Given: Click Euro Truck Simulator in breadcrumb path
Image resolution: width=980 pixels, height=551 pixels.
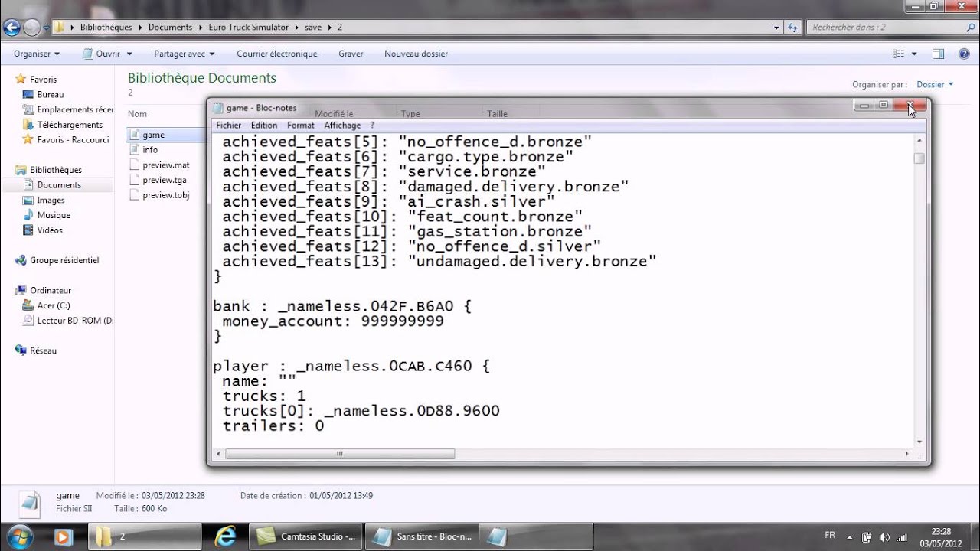Looking at the screenshot, I should click(x=249, y=27).
